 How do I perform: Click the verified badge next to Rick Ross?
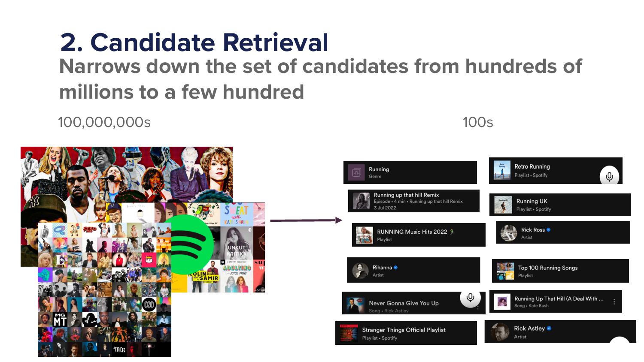point(548,230)
